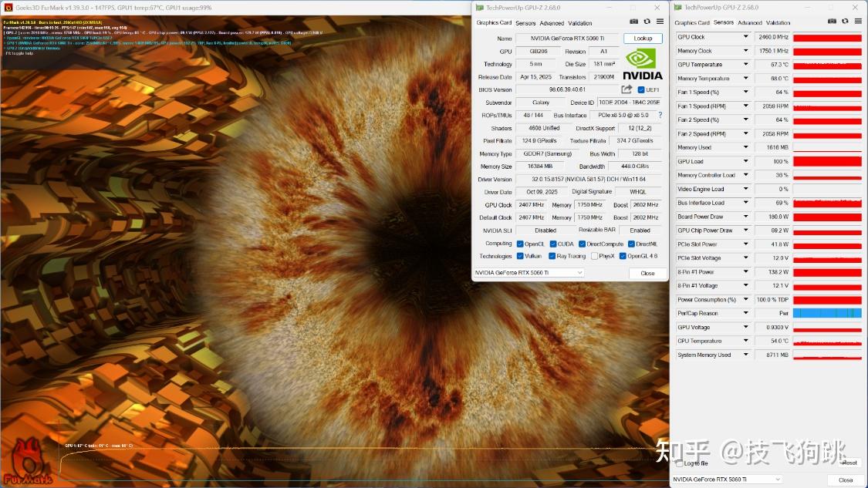Select Graphics Card tab in the Sensors window
868x488 pixels.
coord(692,22)
